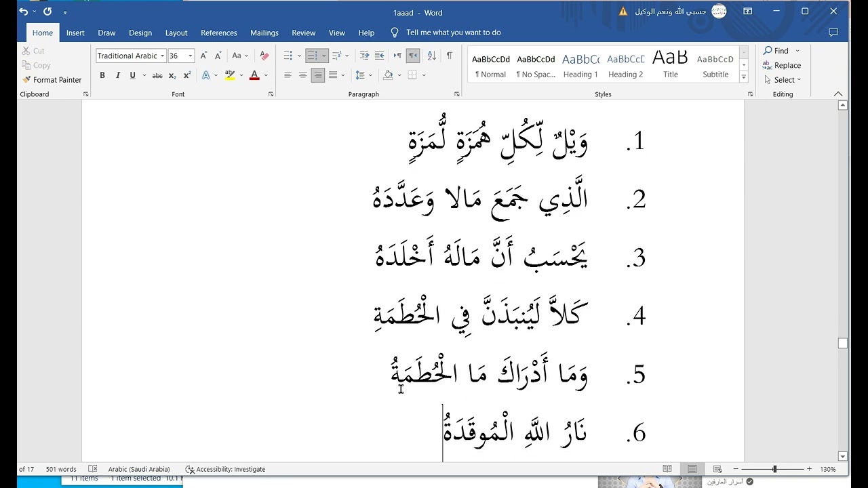The height and width of the screenshot is (488, 868).
Task: Toggle Underline formatting
Action: pos(132,75)
